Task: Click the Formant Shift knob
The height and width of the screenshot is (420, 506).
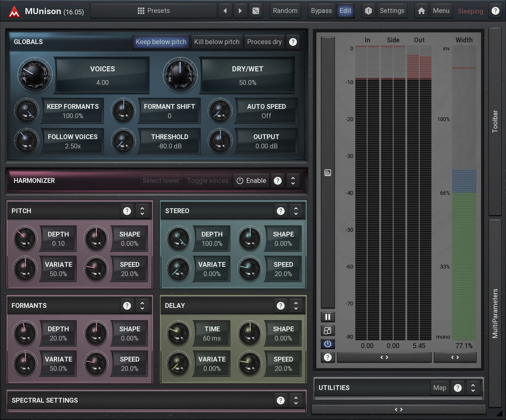Action: point(123,111)
